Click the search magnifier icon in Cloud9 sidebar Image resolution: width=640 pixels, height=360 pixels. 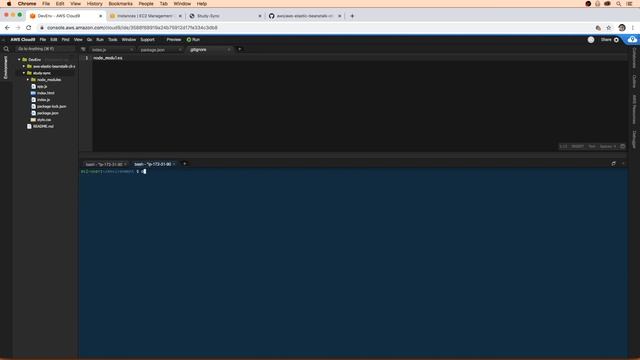pyautogui.click(x=6, y=49)
